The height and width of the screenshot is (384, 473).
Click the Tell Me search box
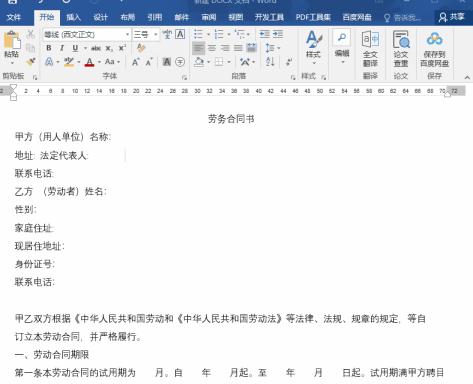[402, 17]
